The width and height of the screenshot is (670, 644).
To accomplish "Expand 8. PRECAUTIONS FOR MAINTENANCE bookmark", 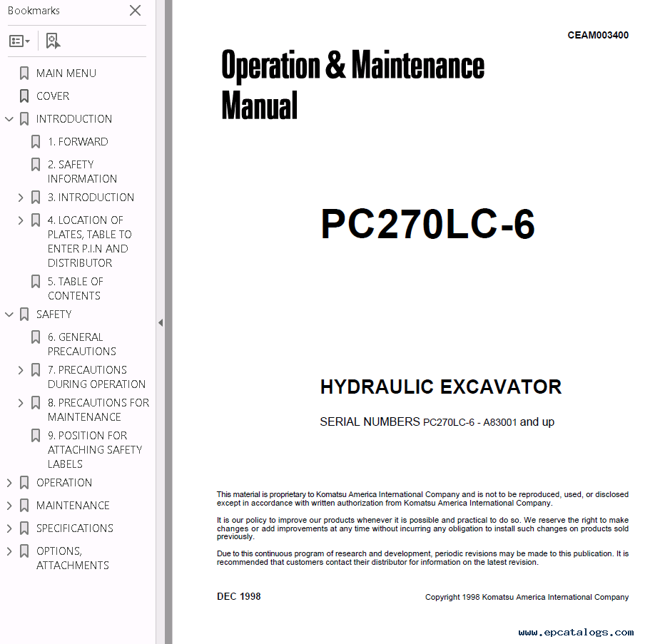I will point(21,403).
